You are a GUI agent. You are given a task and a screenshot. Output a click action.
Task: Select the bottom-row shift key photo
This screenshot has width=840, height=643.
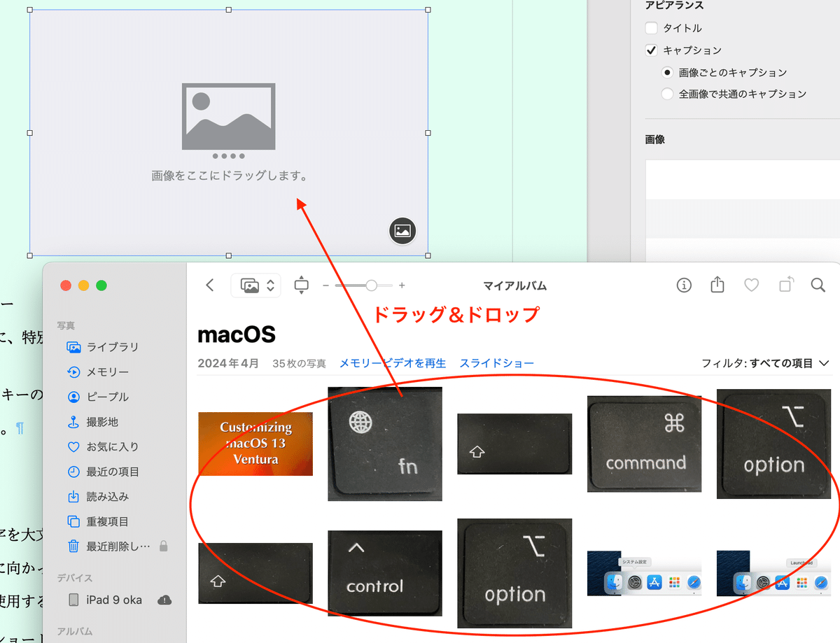(255, 573)
